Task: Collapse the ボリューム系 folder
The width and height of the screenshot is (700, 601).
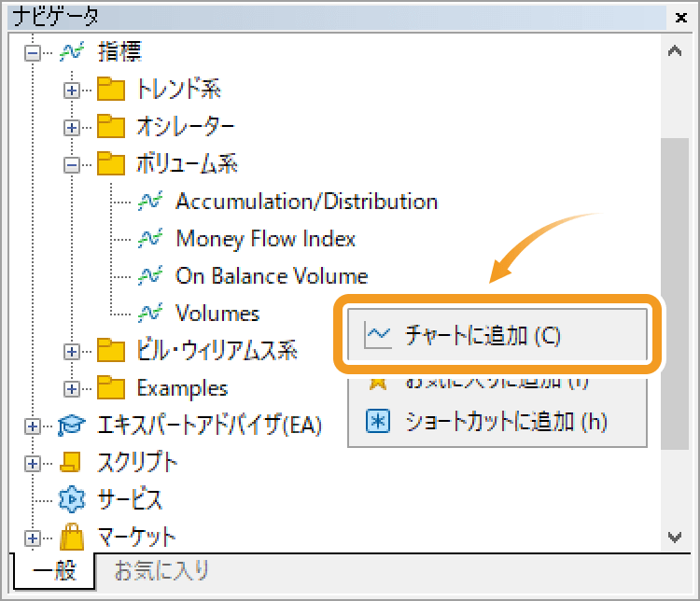Action: (x=72, y=166)
